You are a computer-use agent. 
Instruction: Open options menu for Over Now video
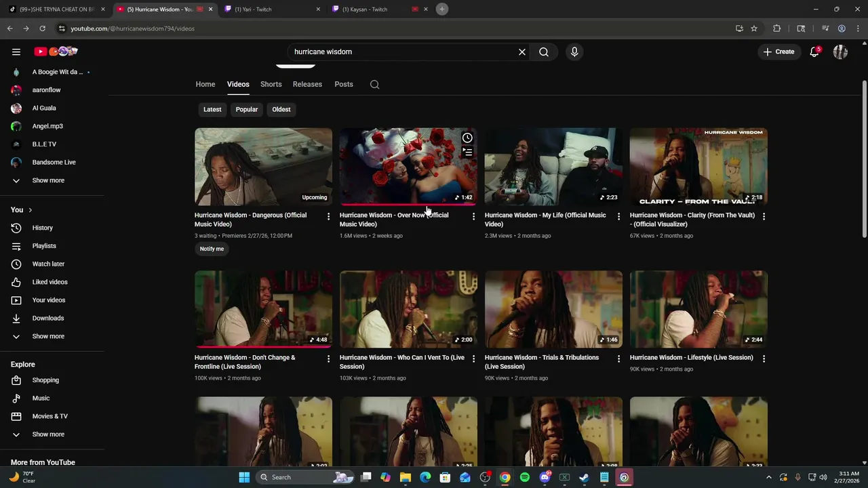pos(473,216)
